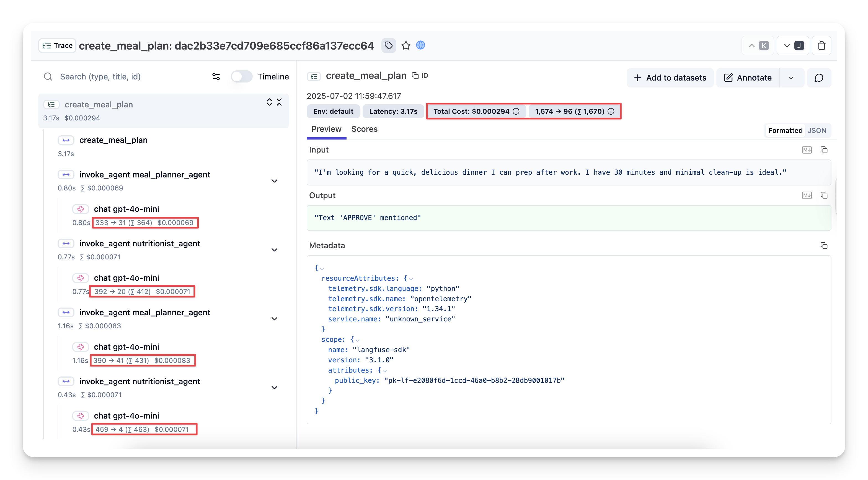Image resolution: width=868 pixels, height=480 pixels.
Task: Click the timestamp 2025-07-02 11:59:47.617
Action: (353, 96)
